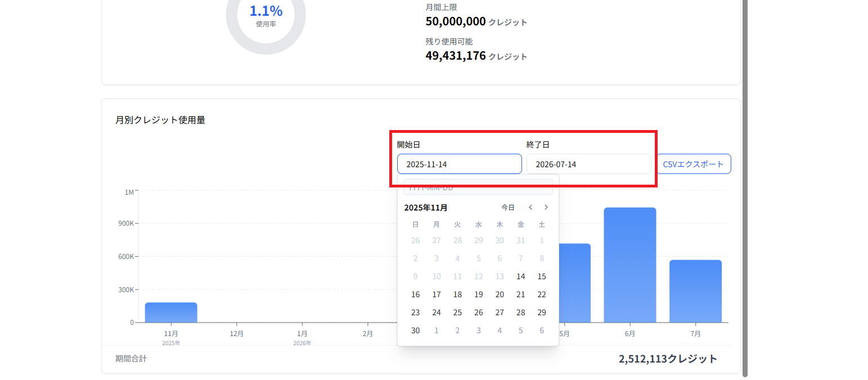Click the 残り使用可能 value 49,431,176
This screenshot has width=868, height=380.
[x=456, y=56]
